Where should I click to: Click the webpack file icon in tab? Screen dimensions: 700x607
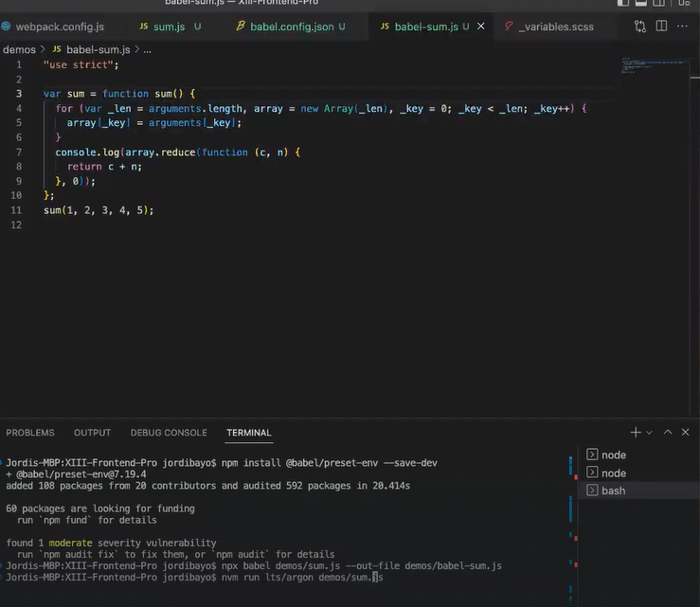tap(6, 27)
